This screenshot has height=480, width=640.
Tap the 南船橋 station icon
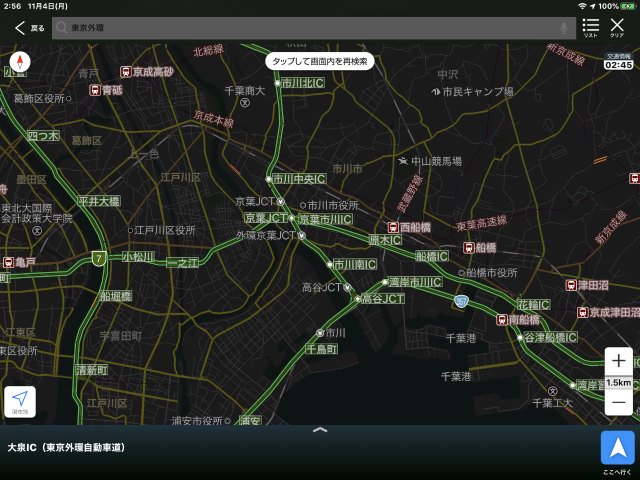[502, 320]
